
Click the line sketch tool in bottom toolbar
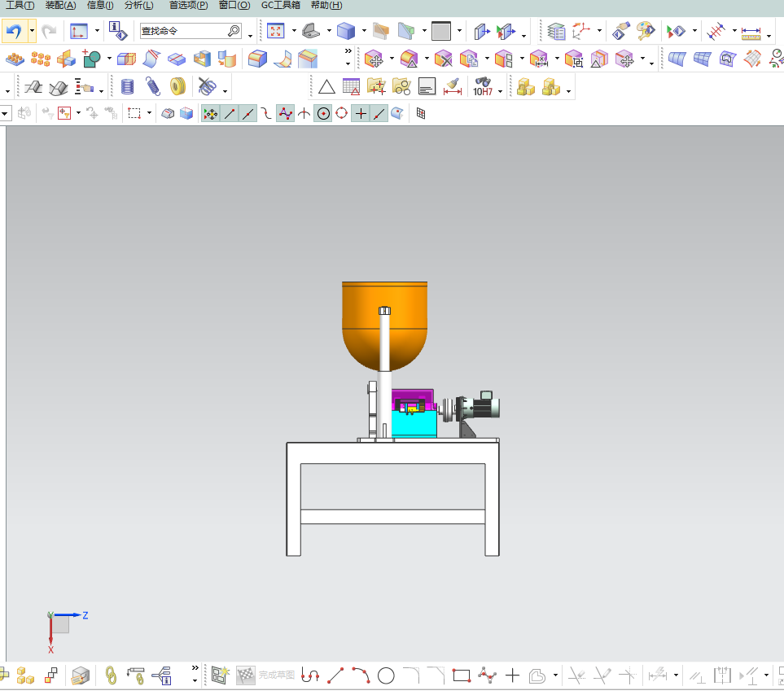coord(335,675)
